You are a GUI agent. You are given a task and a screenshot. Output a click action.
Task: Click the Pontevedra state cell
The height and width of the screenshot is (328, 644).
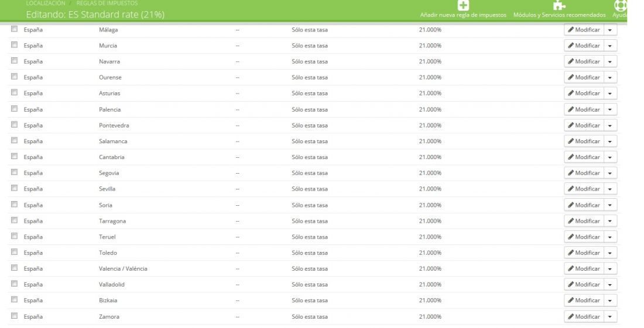point(114,126)
